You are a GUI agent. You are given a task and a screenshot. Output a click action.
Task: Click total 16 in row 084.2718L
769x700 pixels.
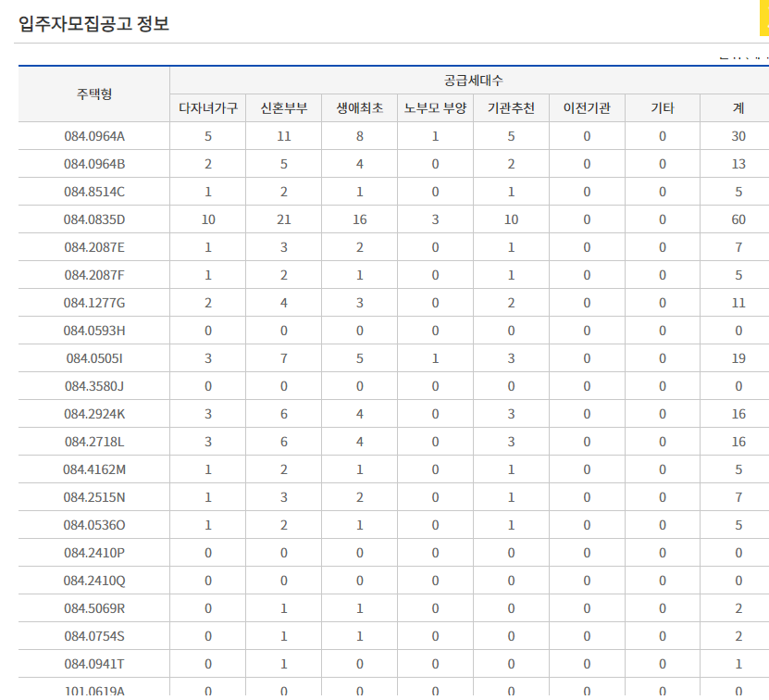click(x=738, y=442)
